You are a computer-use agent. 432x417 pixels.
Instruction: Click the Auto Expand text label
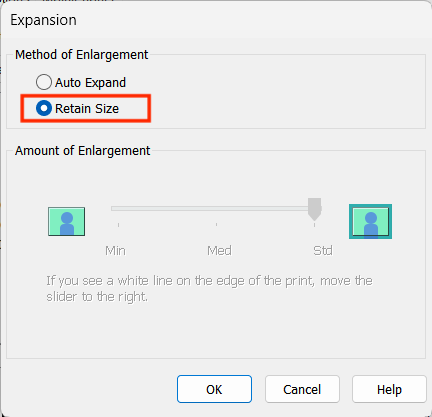tap(90, 83)
